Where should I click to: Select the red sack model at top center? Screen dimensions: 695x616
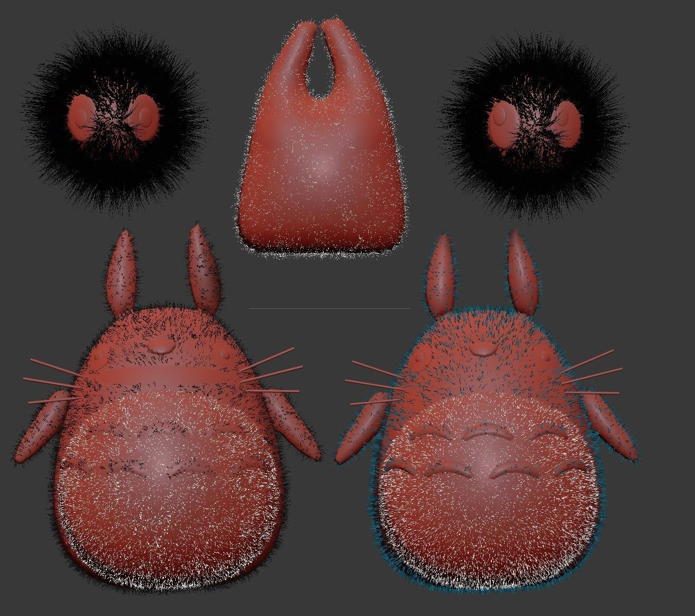pyautogui.click(x=322, y=137)
